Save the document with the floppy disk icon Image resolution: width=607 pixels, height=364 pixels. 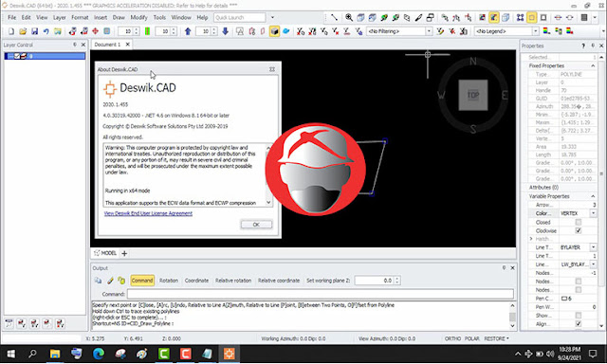[34, 31]
